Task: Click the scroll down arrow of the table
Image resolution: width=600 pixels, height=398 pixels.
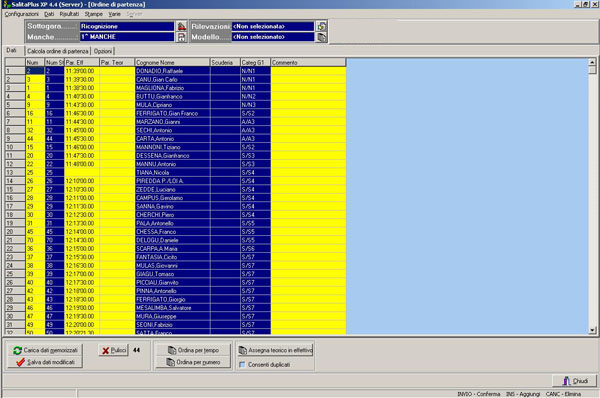Action: [x=592, y=330]
